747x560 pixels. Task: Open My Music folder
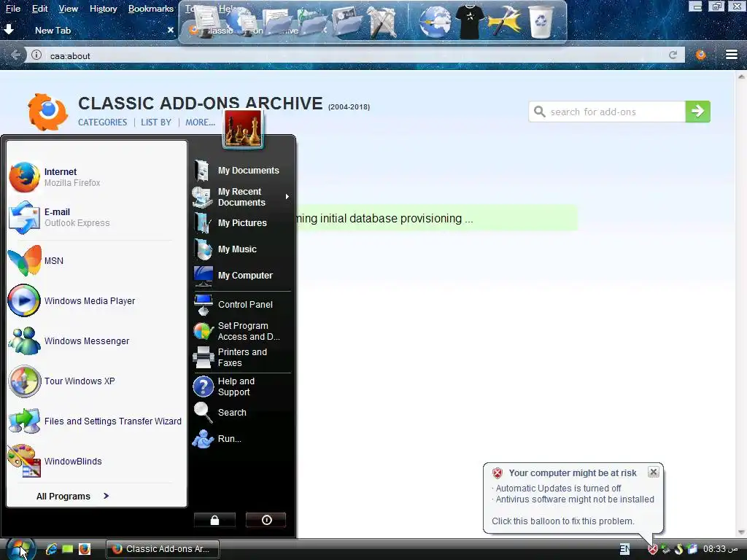pyautogui.click(x=242, y=249)
